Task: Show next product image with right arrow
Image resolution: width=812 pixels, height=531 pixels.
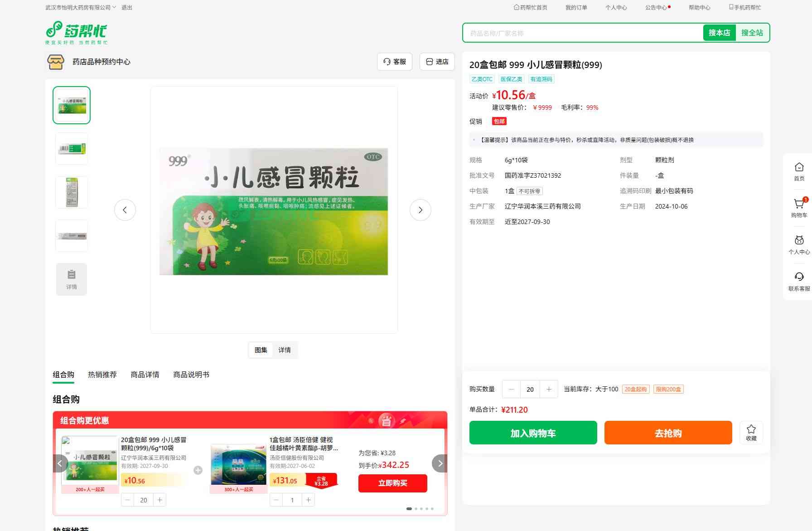Action: (420, 210)
